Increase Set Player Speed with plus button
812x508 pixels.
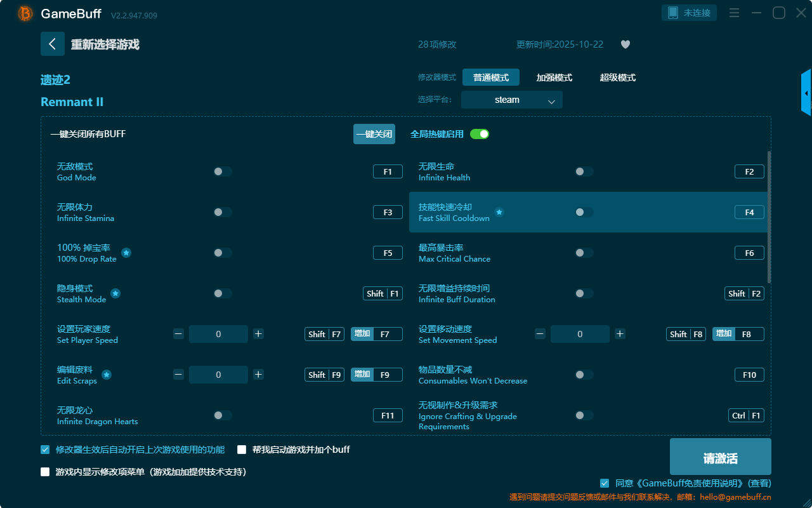(x=258, y=334)
